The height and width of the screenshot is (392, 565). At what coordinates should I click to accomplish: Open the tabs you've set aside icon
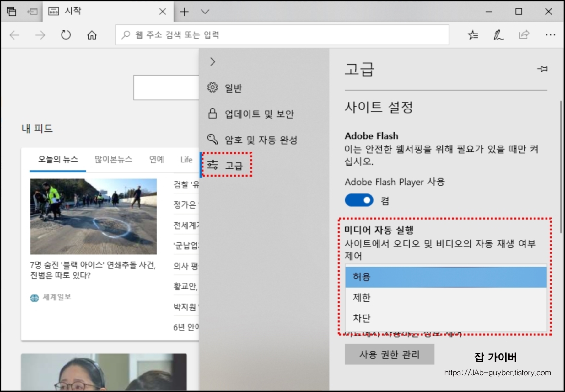[12, 12]
